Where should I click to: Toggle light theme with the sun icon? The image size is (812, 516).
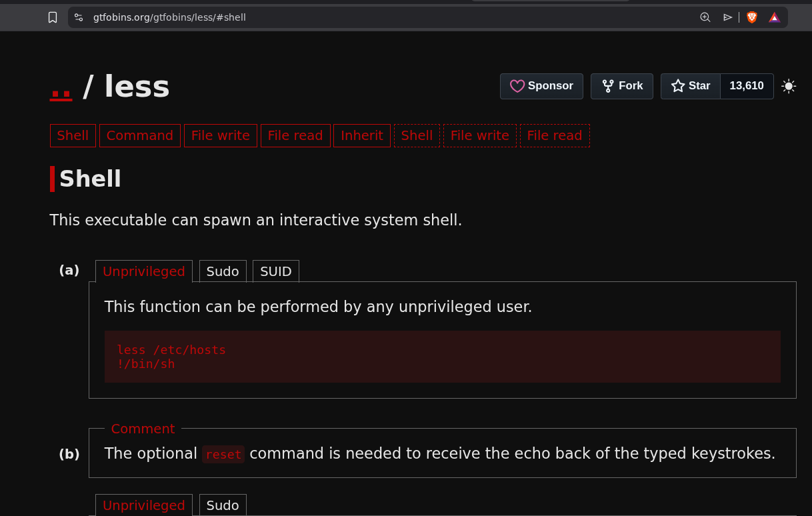789,86
